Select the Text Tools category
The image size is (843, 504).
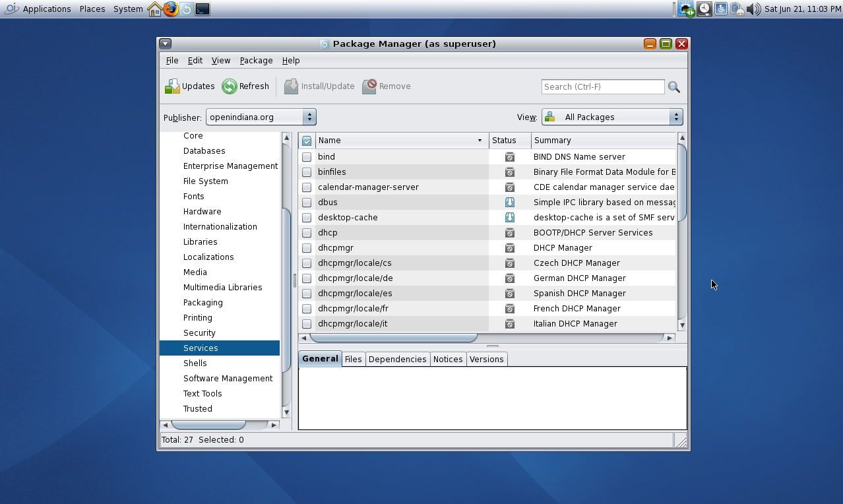point(203,394)
